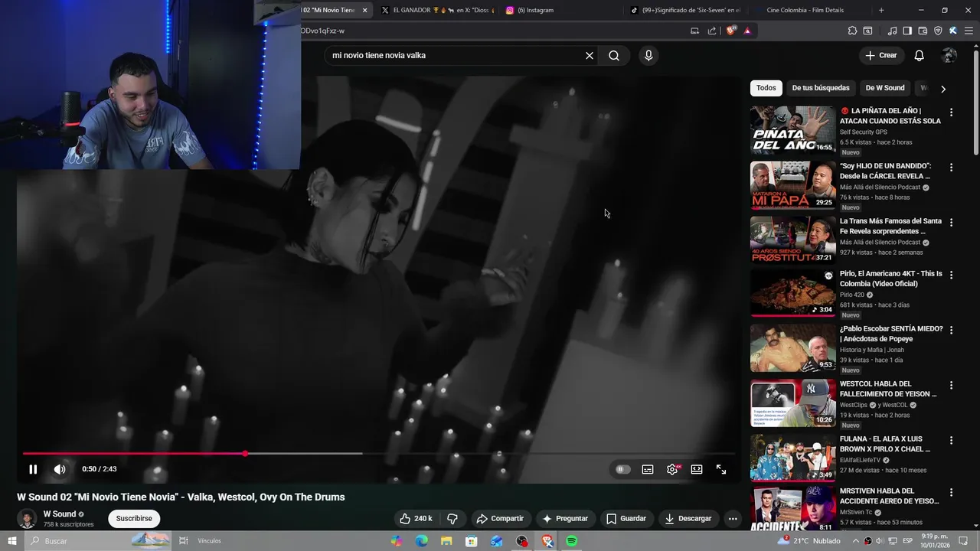Click the Preguntar button
The height and width of the screenshot is (551, 980).
coord(565,518)
